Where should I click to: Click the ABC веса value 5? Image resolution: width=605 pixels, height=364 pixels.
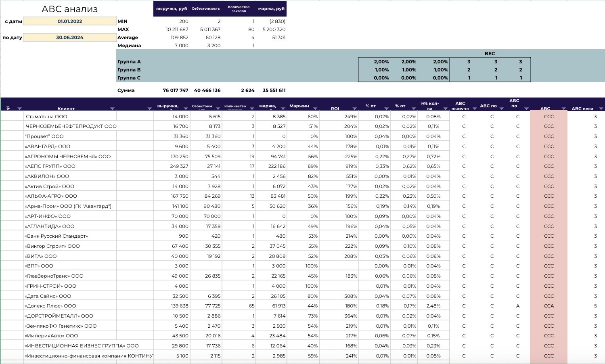point(595,306)
